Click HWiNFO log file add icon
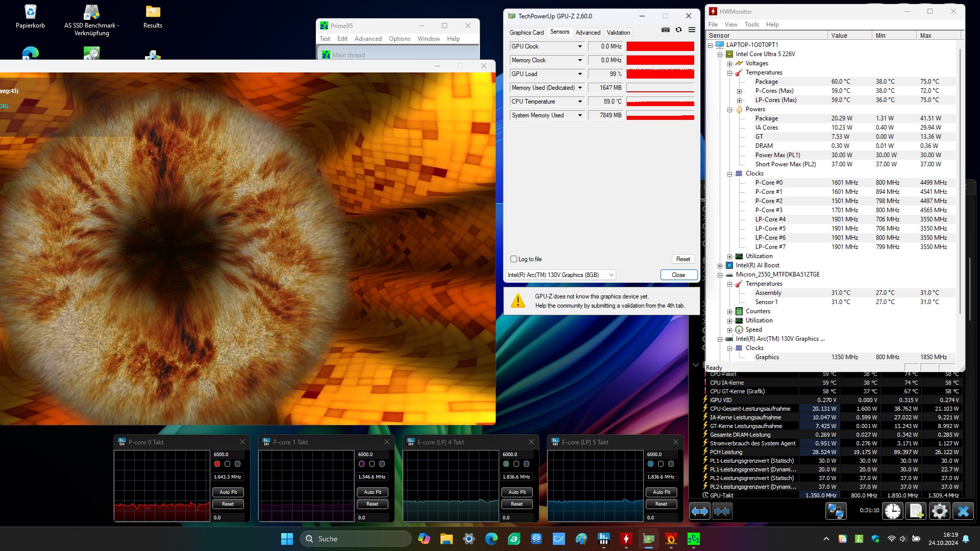This screenshot has height=551, width=980. 917,511
